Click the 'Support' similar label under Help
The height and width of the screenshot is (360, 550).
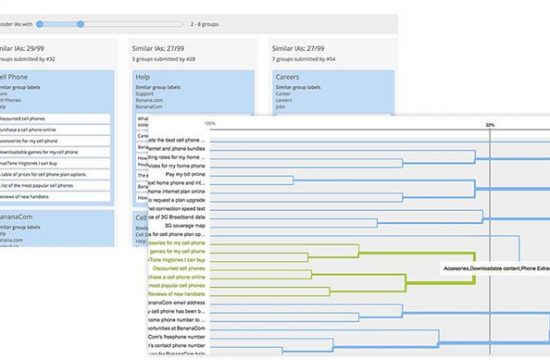click(x=145, y=94)
